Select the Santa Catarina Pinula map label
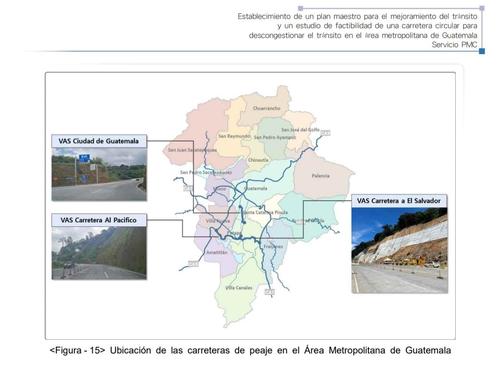 pyautogui.click(x=266, y=212)
